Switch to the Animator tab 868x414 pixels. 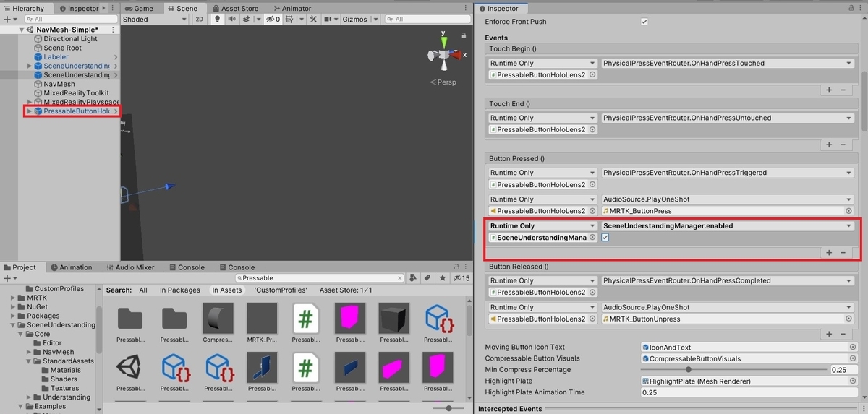[x=292, y=8]
